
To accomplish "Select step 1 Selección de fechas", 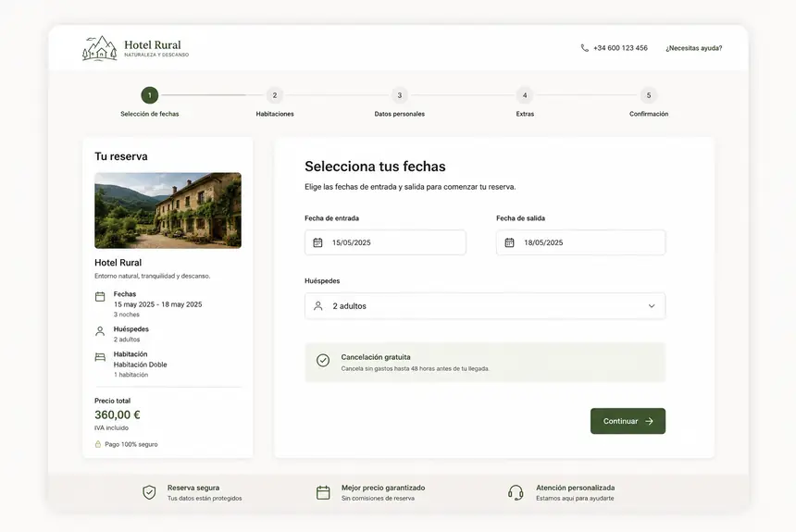I will (150, 95).
